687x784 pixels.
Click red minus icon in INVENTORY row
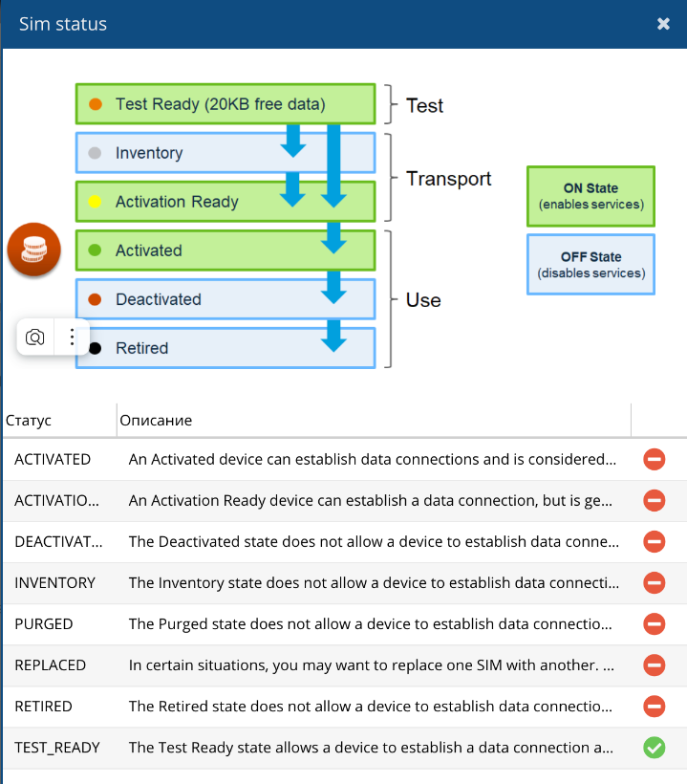pyautogui.click(x=654, y=582)
